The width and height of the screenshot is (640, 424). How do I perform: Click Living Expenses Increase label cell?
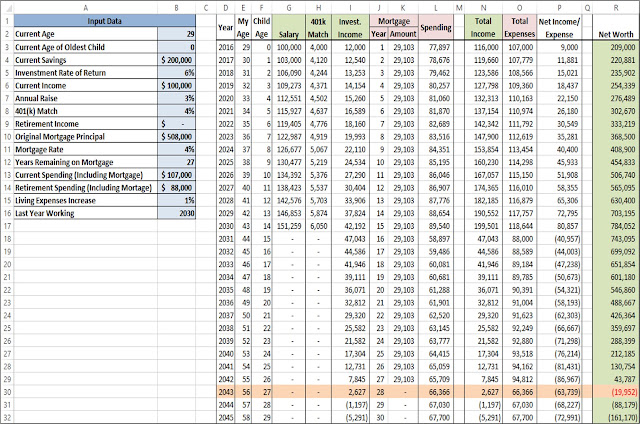pyautogui.click(x=86, y=200)
